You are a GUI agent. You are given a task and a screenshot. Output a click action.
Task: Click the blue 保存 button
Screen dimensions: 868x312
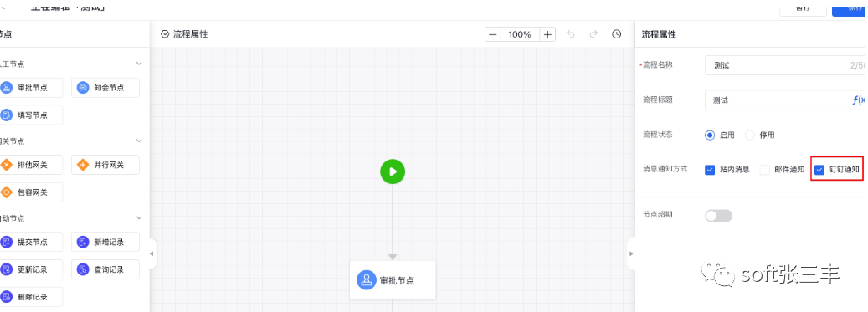(x=850, y=8)
